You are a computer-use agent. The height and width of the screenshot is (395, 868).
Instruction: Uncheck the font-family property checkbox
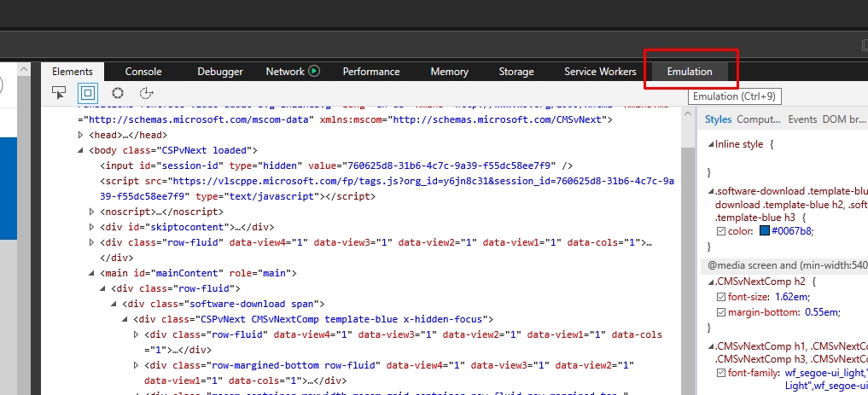(x=720, y=373)
